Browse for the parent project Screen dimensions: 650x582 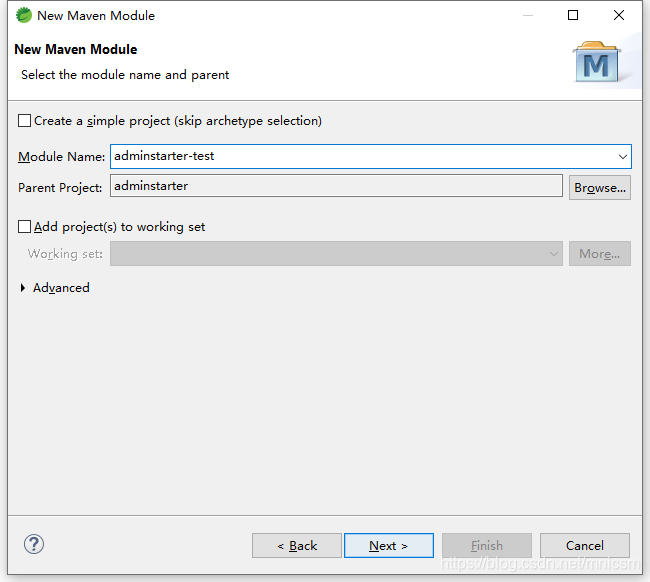[600, 188]
